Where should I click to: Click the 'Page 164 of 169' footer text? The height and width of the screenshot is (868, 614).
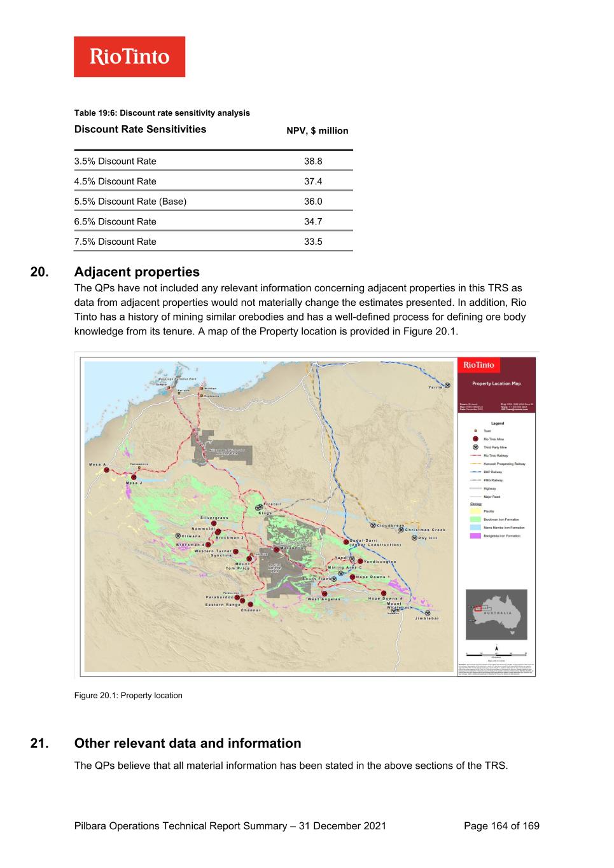click(501, 826)
